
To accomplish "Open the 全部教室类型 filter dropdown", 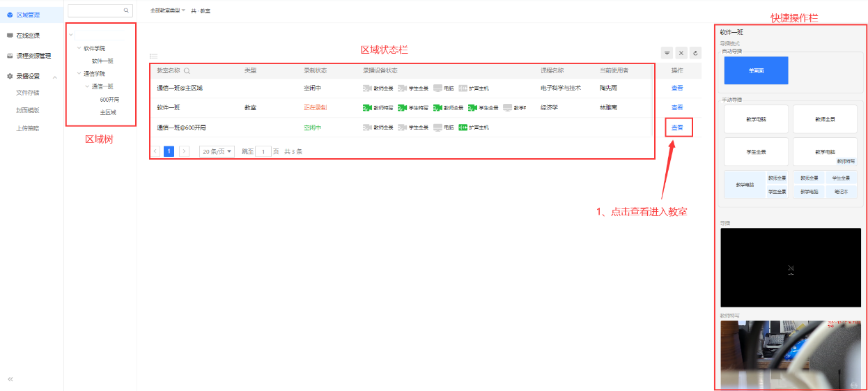I will (x=168, y=10).
